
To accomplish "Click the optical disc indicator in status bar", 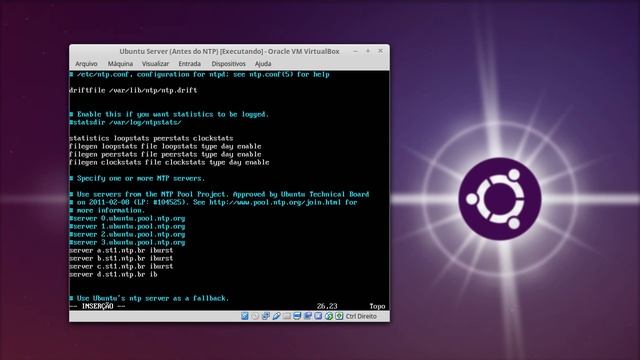I will point(255,316).
